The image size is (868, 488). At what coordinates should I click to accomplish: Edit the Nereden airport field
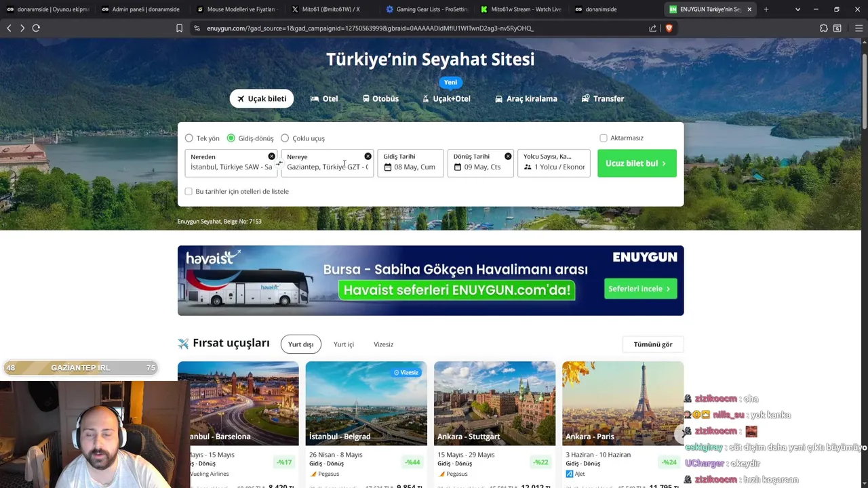[231, 163]
